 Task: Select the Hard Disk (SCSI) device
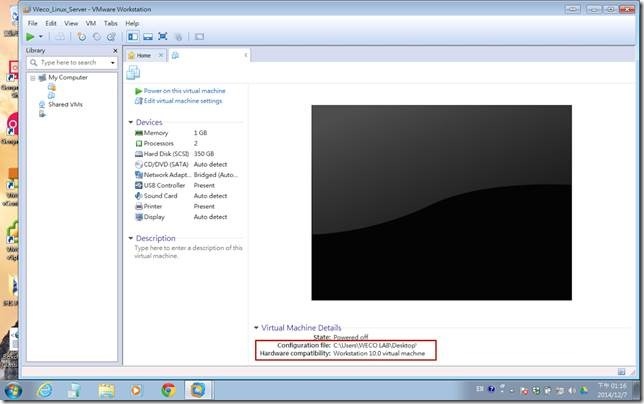point(187,154)
